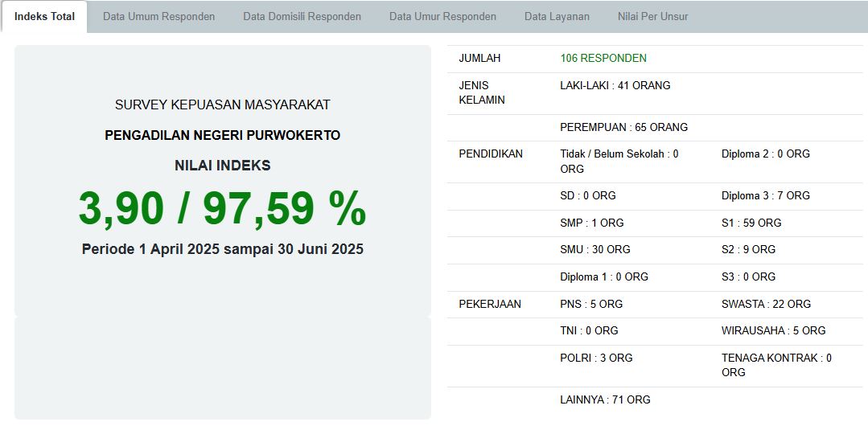Click the survey period date text
The image size is (868, 426).
point(222,249)
